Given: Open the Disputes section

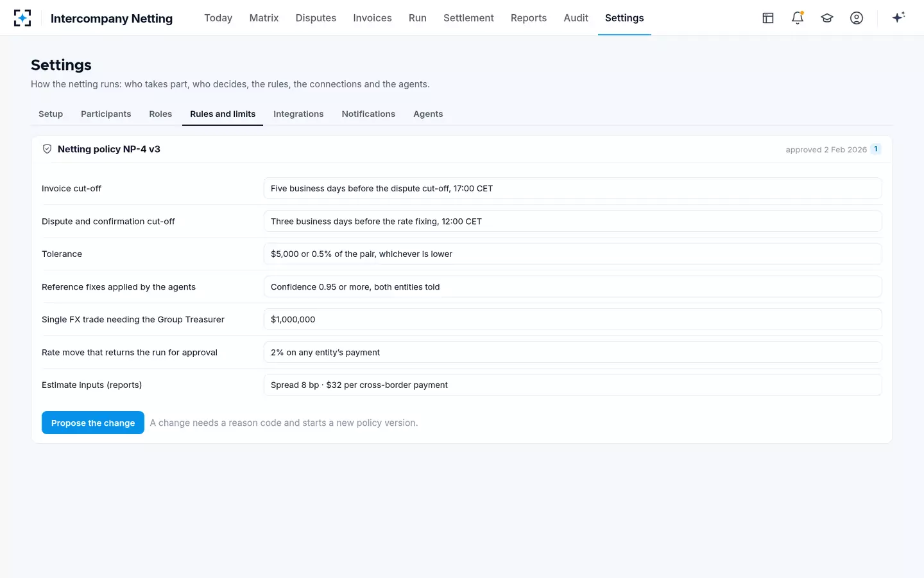Looking at the screenshot, I should [x=316, y=18].
